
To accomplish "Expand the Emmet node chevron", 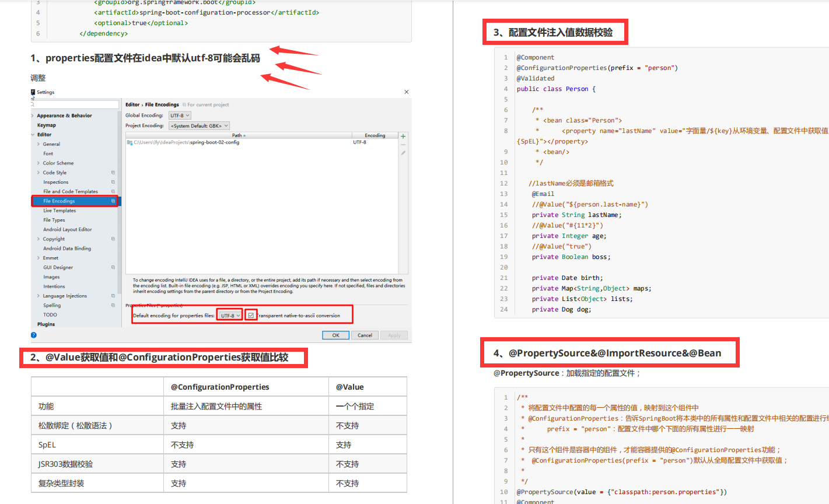I will pyautogui.click(x=39, y=258).
